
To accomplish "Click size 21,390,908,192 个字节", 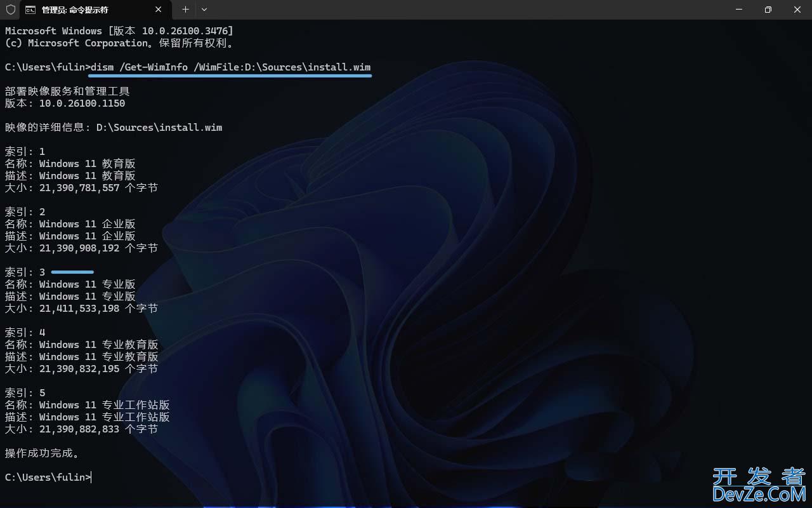I will coord(82,248).
